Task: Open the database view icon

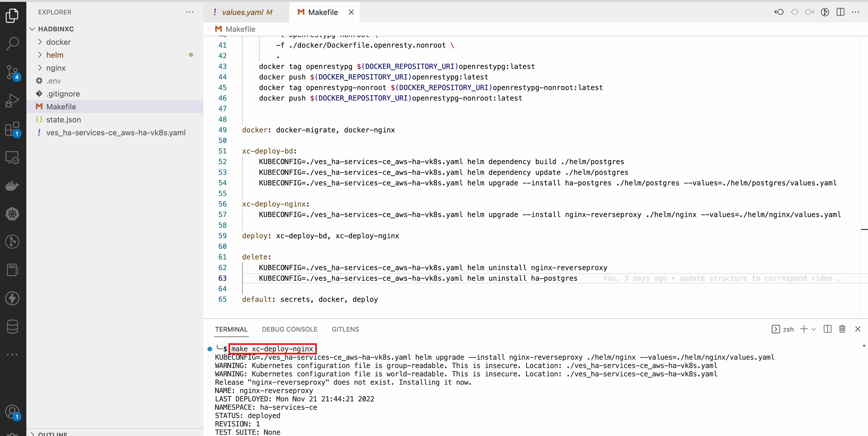Action: (x=13, y=326)
